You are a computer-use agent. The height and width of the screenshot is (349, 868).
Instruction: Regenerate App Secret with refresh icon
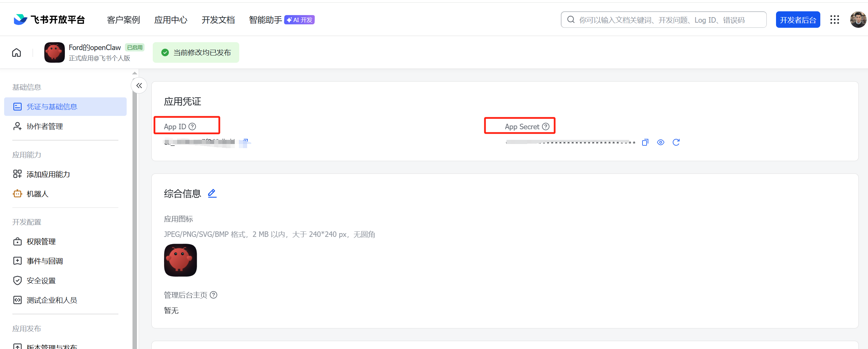click(x=676, y=142)
